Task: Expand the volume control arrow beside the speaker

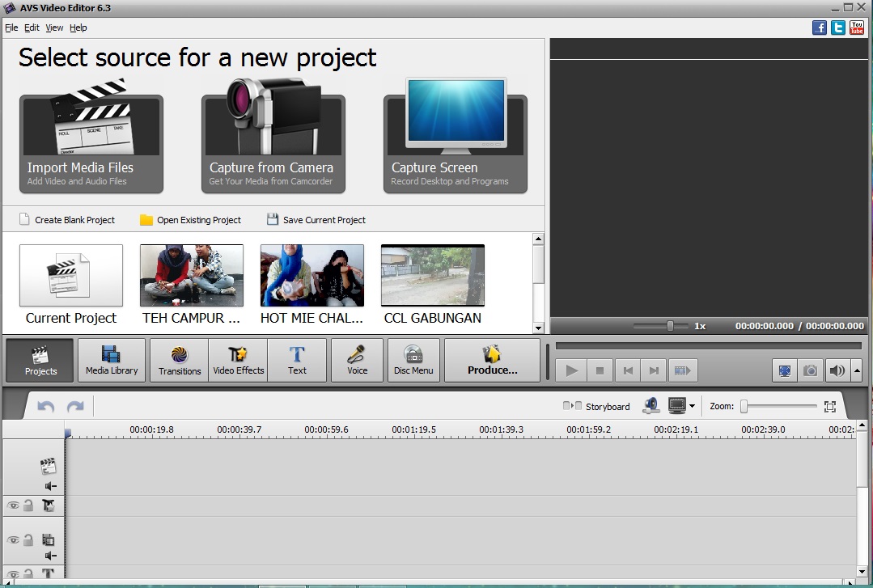Action: tap(856, 370)
